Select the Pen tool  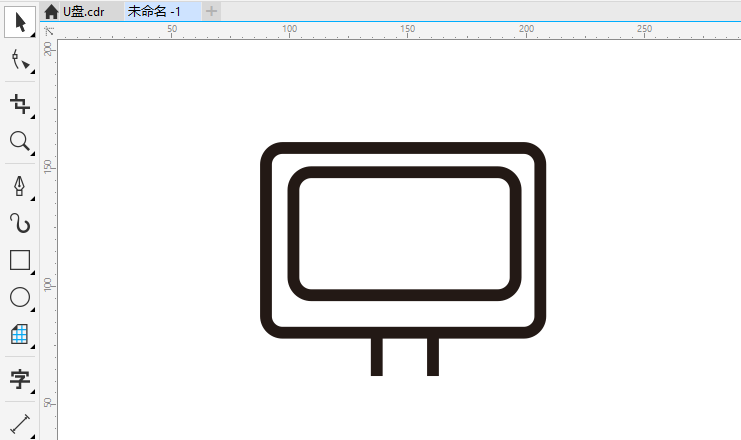point(20,186)
